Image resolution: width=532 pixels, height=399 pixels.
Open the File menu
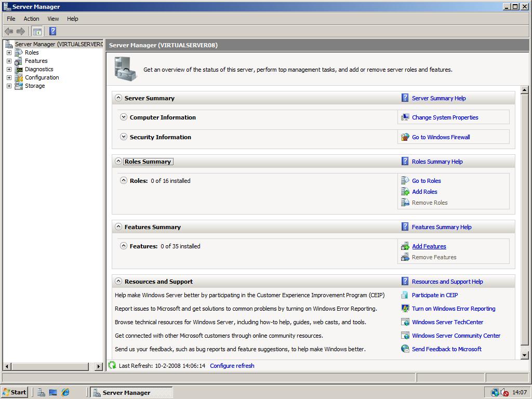point(11,19)
